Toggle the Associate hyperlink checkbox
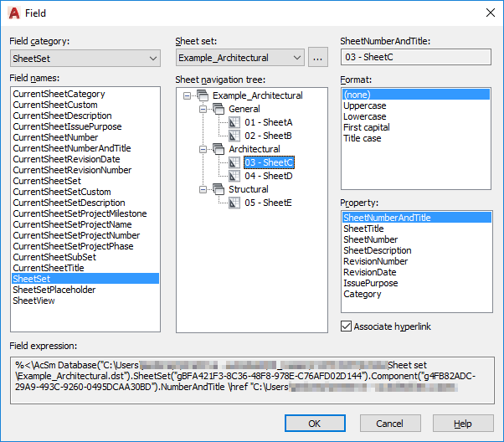 pyautogui.click(x=346, y=326)
